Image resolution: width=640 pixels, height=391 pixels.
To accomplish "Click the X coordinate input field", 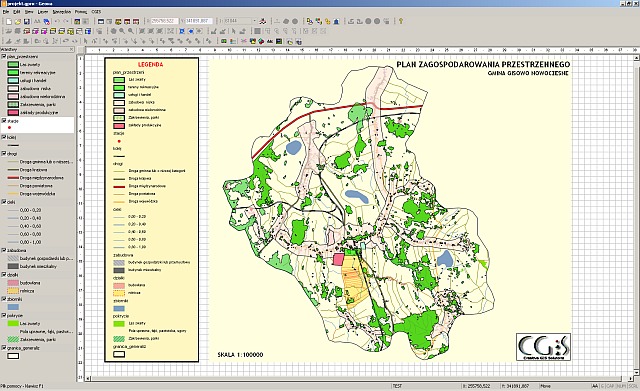I will (x=164, y=21).
